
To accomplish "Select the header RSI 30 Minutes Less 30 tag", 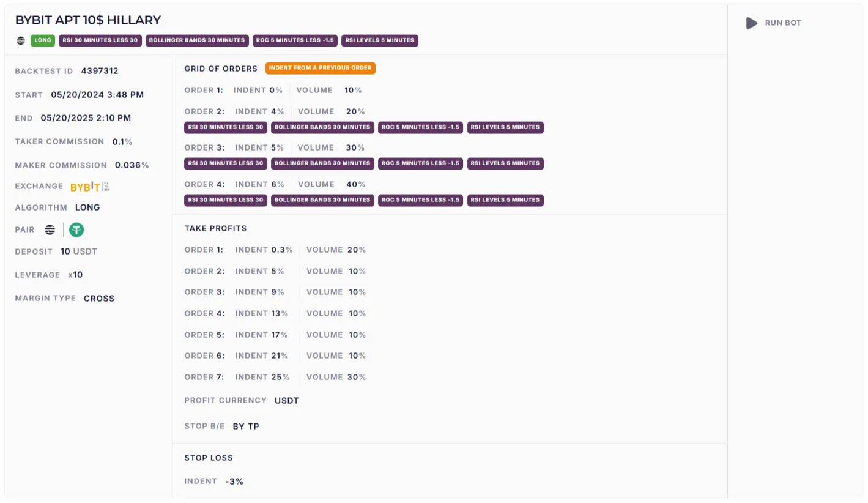I will (x=100, y=40).
